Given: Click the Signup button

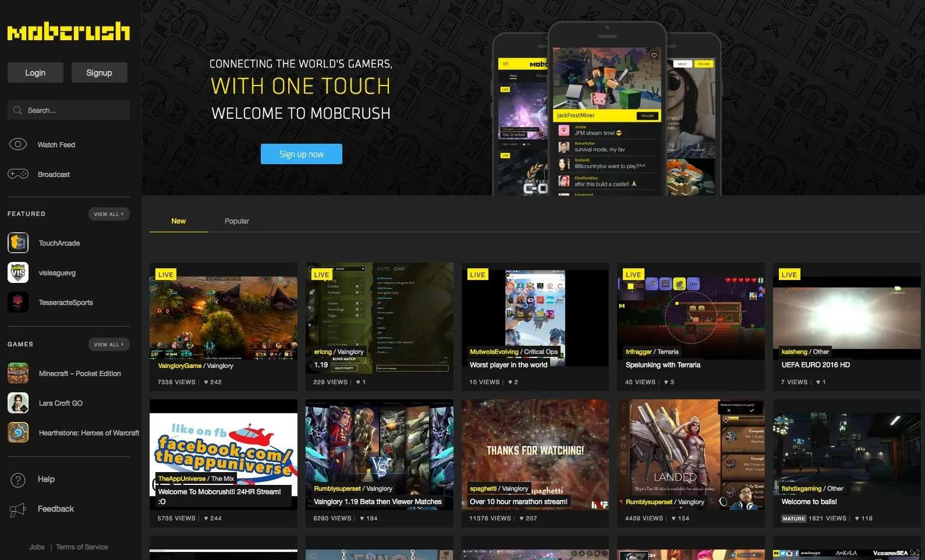Looking at the screenshot, I should coord(100,73).
